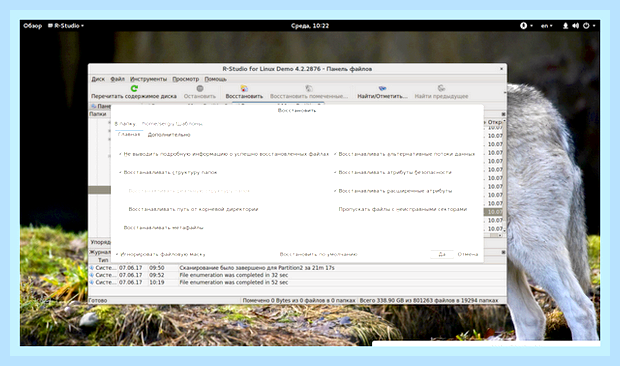The width and height of the screenshot is (620, 366).
Task: Click Обзор activities button
Action: [32, 26]
